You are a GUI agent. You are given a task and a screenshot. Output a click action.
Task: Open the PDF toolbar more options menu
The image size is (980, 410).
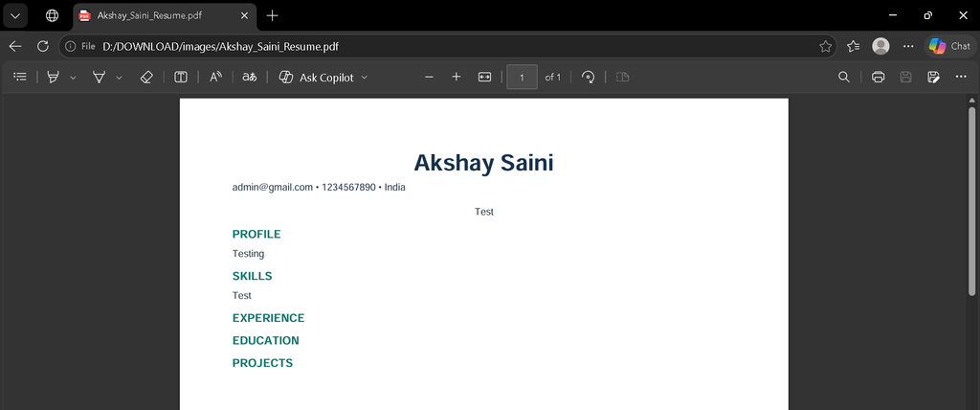[x=961, y=77]
